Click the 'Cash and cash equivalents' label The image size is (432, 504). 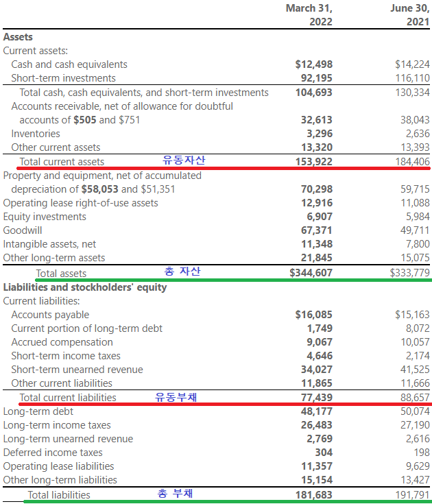click(x=69, y=64)
